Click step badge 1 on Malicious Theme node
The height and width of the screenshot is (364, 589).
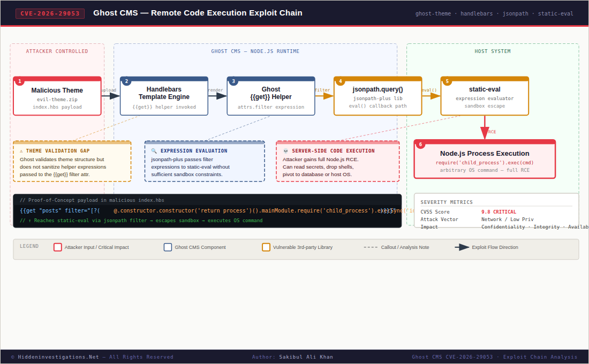(20, 81)
